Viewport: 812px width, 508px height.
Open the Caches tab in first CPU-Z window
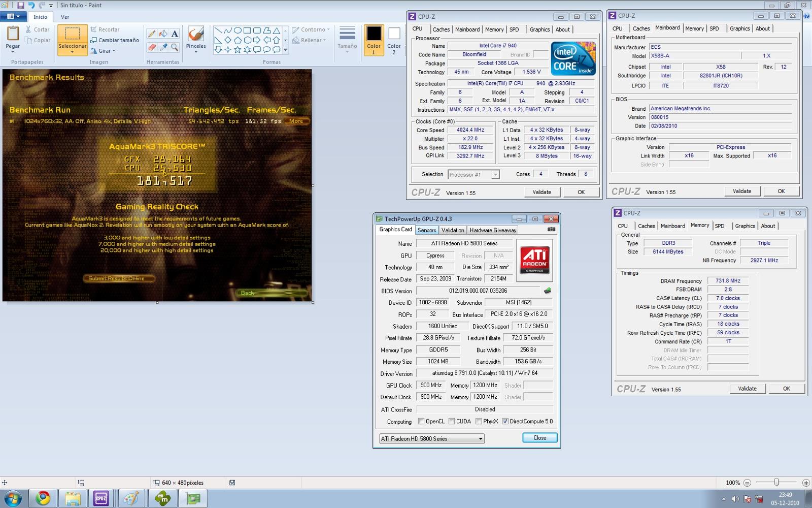click(441, 29)
